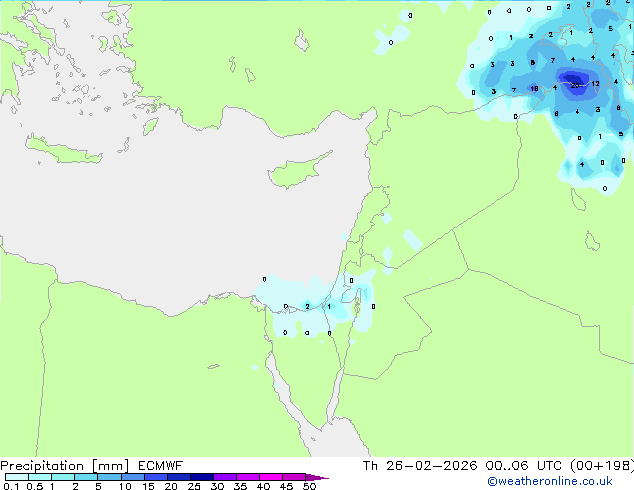Click the 'ECMWF' model label

click(x=161, y=466)
